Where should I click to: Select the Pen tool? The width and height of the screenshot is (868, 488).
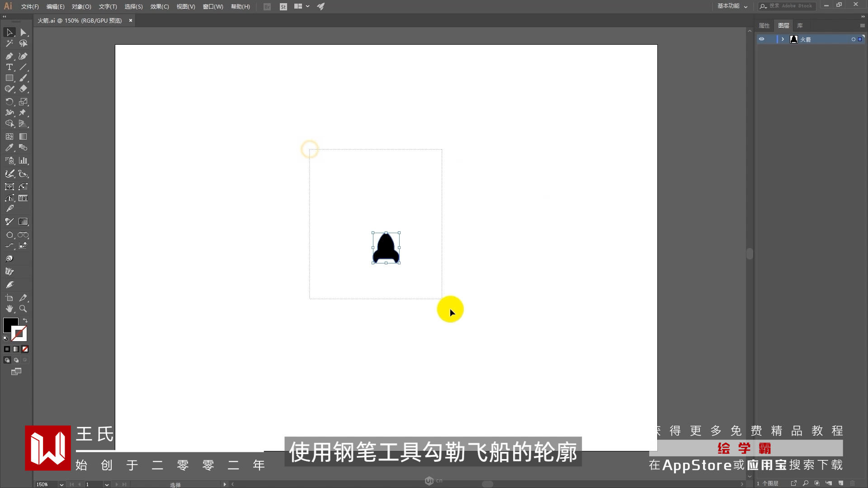[x=9, y=56]
